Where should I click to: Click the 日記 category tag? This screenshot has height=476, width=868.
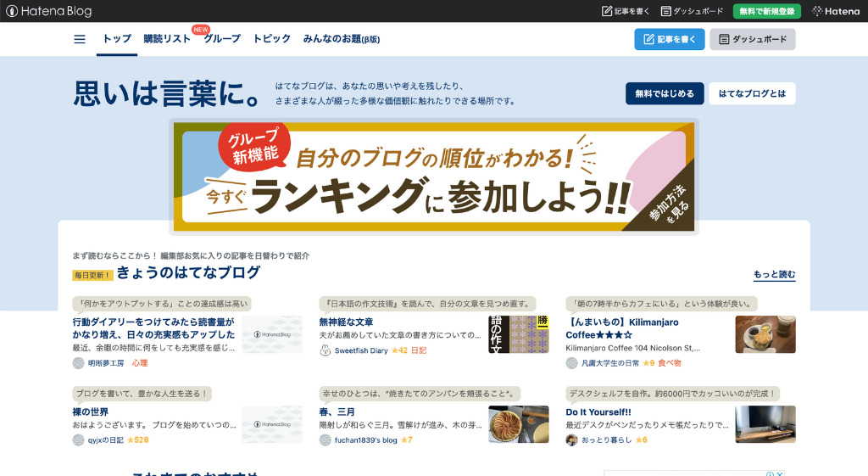(419, 350)
